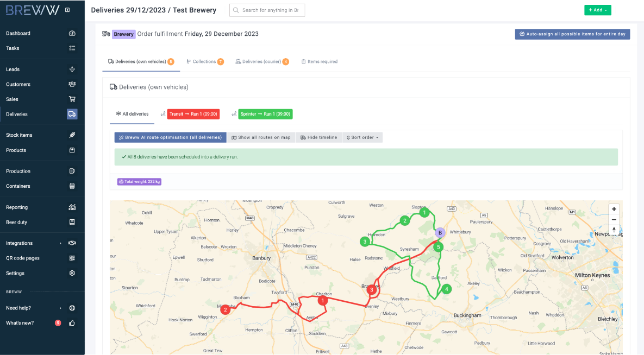Click the Tasks checklist icon

click(x=72, y=48)
